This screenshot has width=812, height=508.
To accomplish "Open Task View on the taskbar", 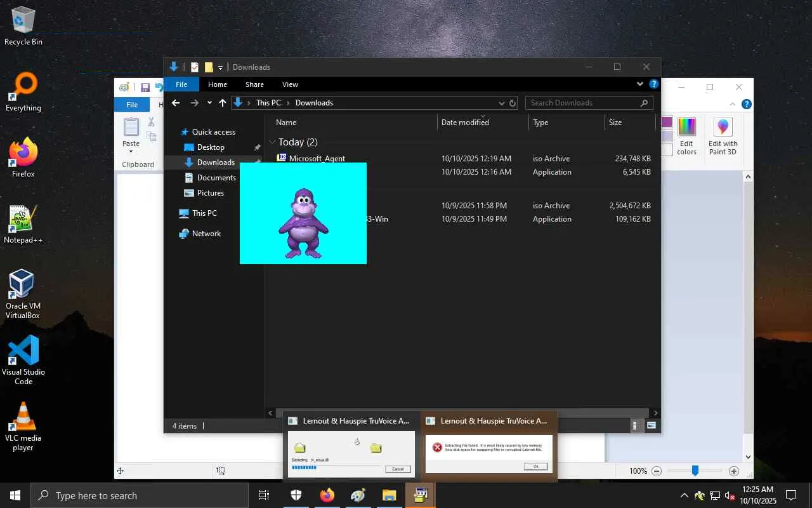I will (264, 495).
